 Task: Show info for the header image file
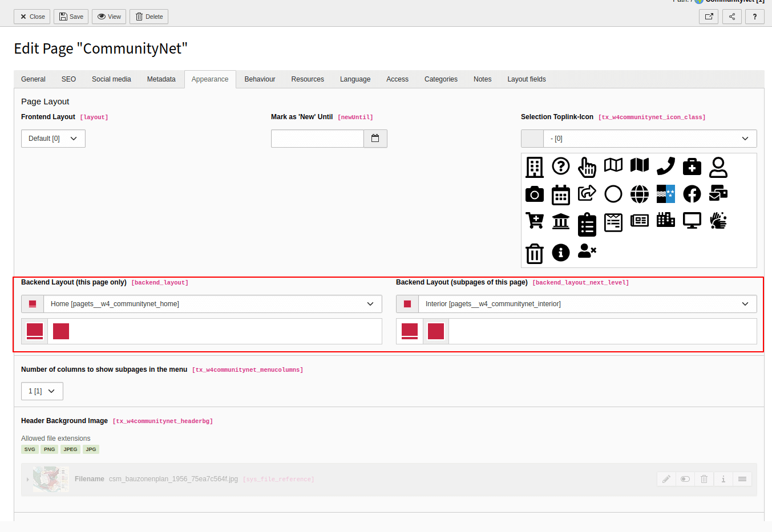pyautogui.click(x=723, y=479)
